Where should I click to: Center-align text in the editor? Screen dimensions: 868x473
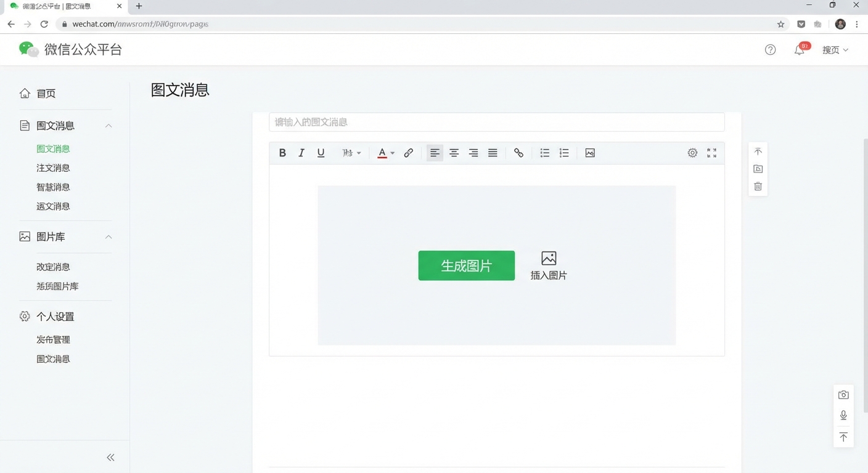coord(454,153)
